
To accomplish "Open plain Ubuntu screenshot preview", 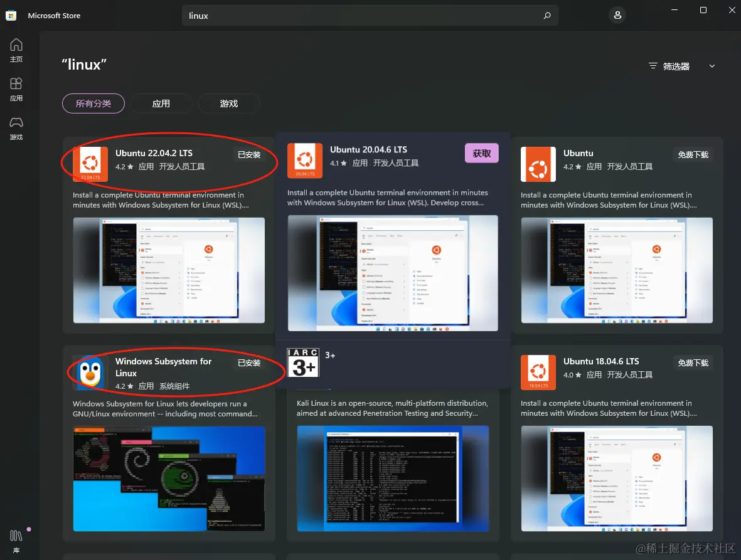I will [617, 270].
